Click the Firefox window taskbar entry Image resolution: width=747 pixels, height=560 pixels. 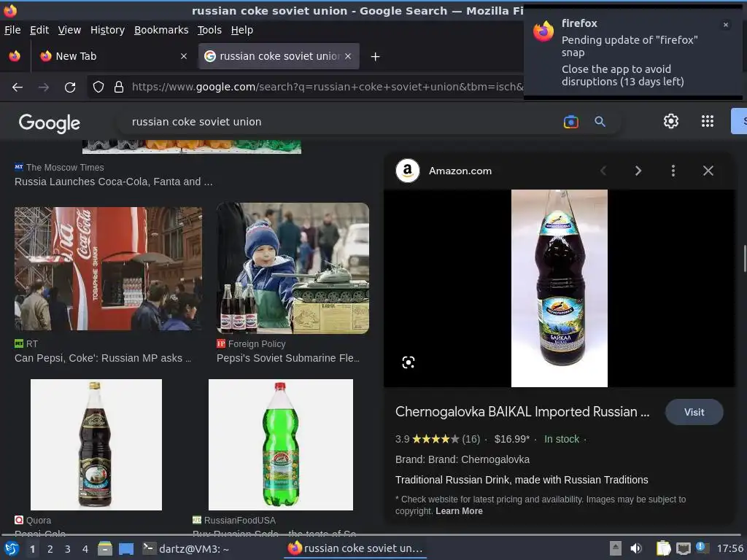click(355, 548)
